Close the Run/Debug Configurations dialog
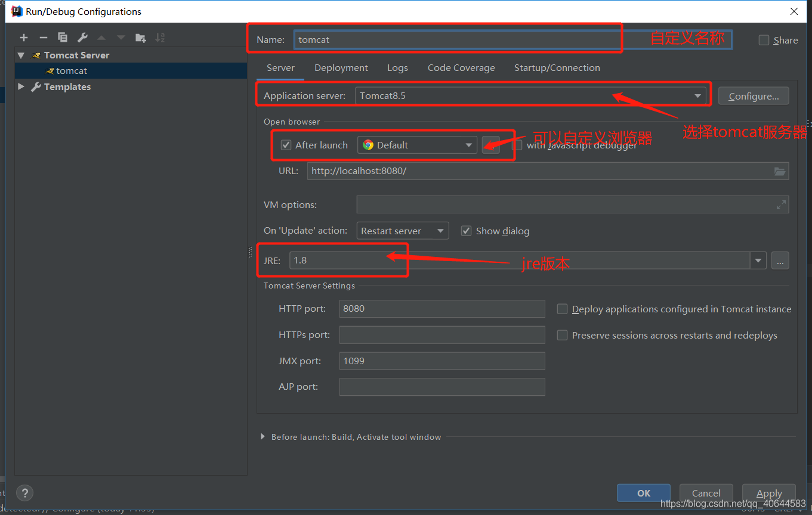 coord(794,11)
